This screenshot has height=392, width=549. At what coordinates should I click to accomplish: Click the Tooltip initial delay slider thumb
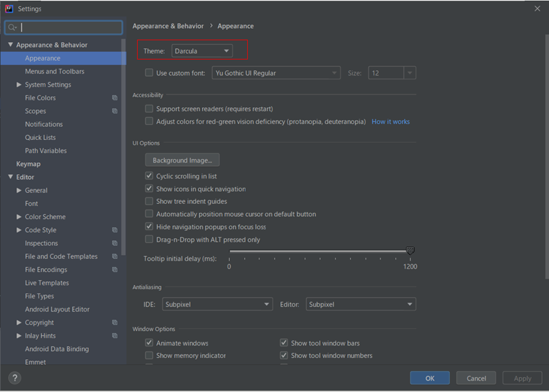pos(410,250)
